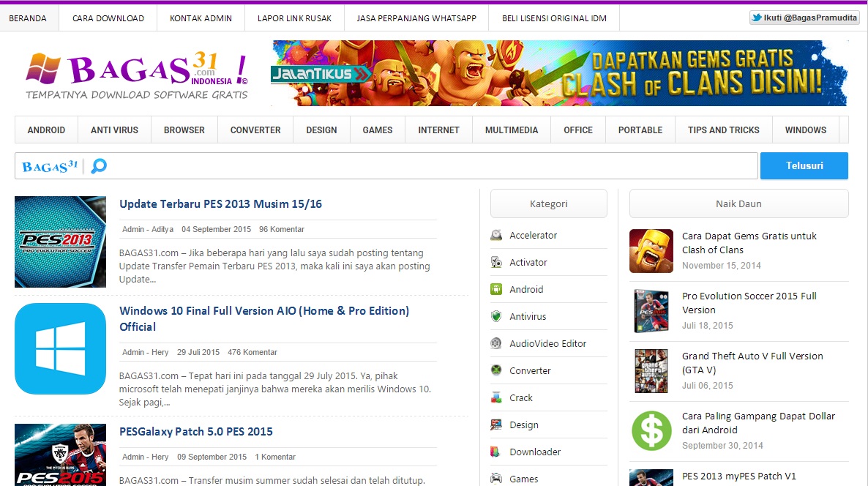Click the green dollar sign thumbnail
The height and width of the screenshot is (486, 868).
coord(651,430)
